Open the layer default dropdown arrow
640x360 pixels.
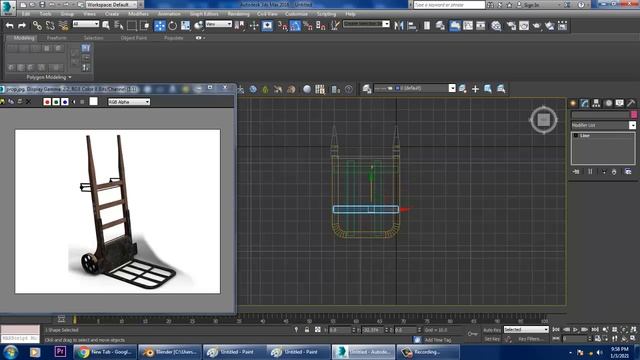point(452,88)
